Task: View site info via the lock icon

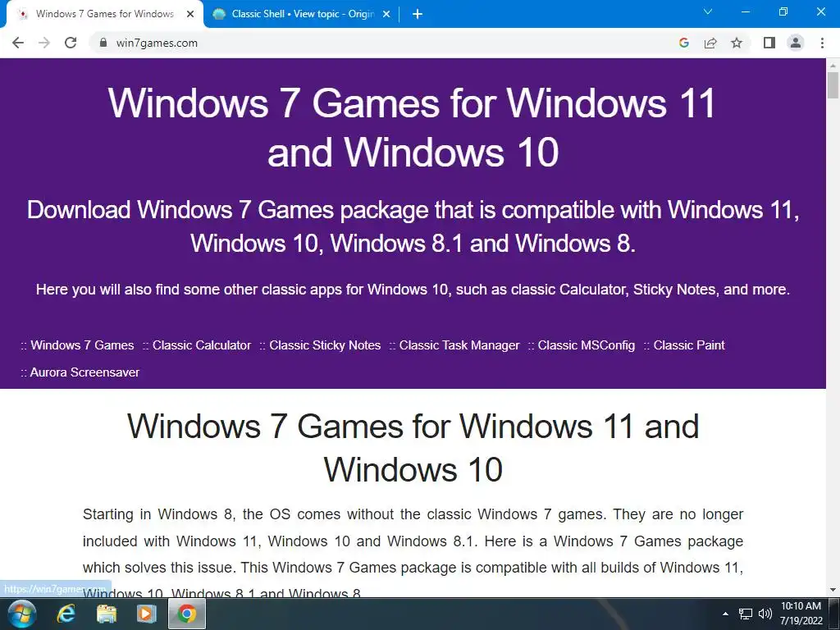Action: coord(103,43)
